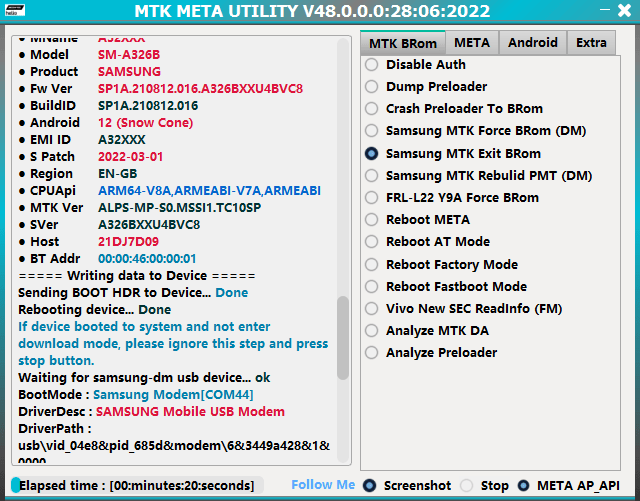Screen dimensions: 640x501
Task: Select Samsung MTK Force BRom (DM)
Action: (x=476, y=131)
